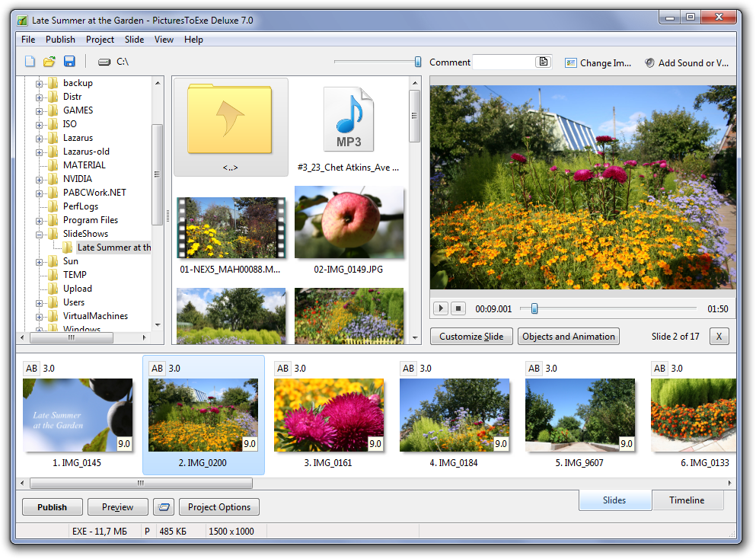Expand the Lazarus folder node
756x559 pixels.
click(39, 139)
